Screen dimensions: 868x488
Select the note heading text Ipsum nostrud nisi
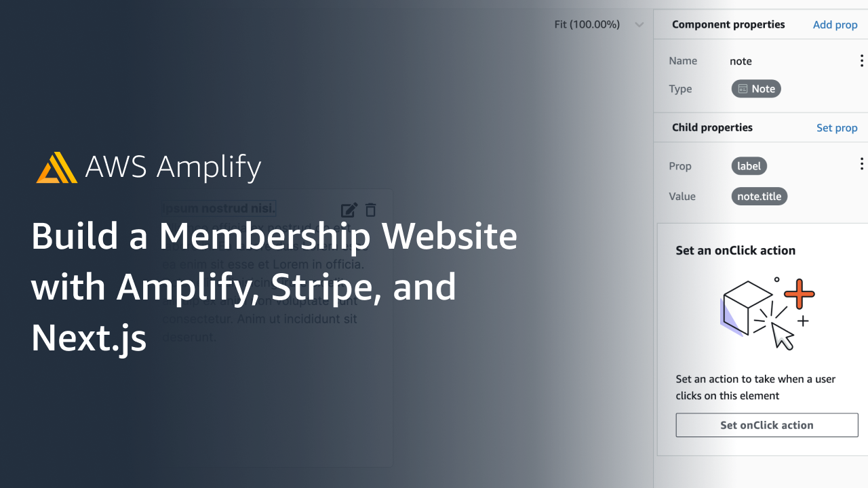click(218, 207)
